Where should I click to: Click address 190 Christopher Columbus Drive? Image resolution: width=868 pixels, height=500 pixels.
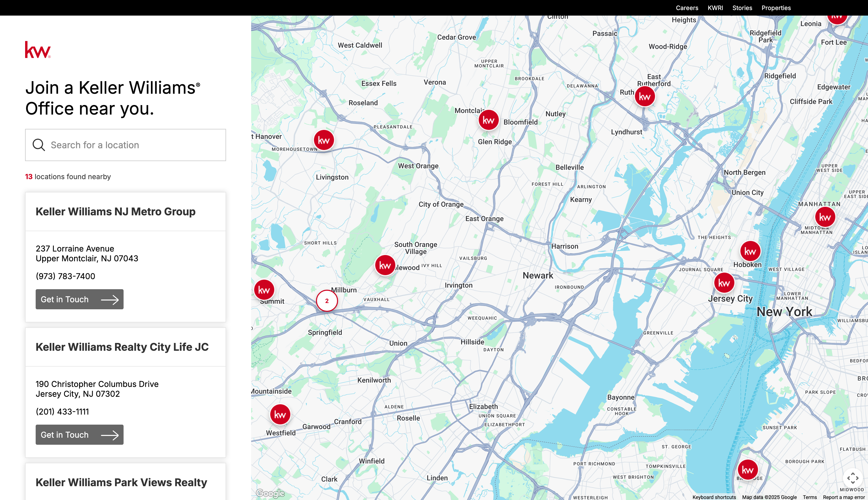tap(97, 384)
